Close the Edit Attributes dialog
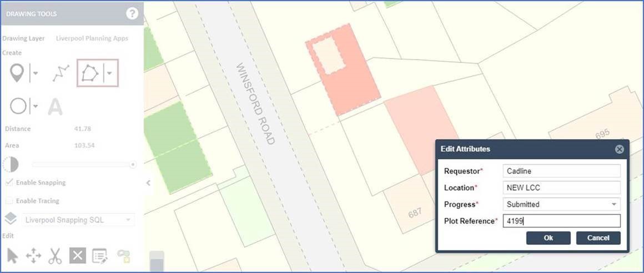644x273 pixels. pyautogui.click(x=620, y=149)
